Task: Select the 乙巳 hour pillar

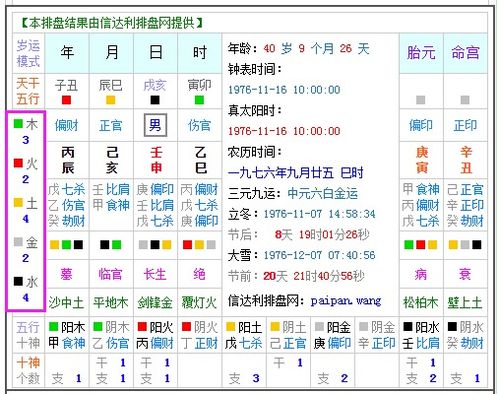Action: 201,161
